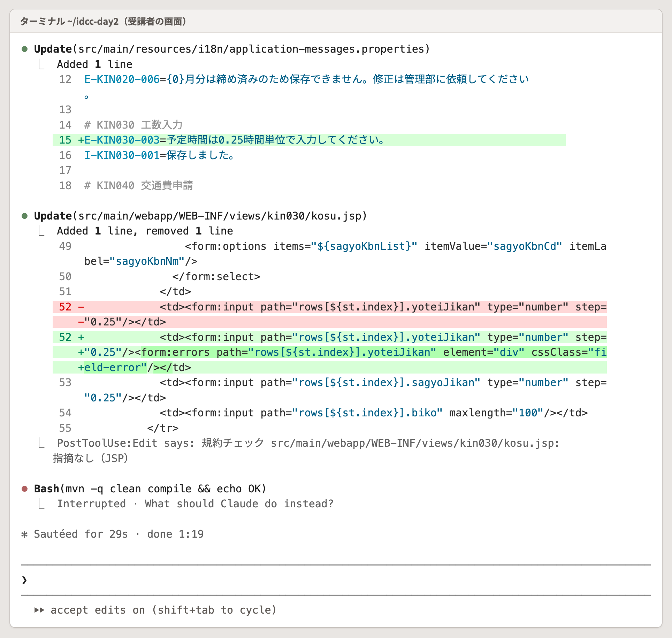The height and width of the screenshot is (638, 672).
Task: Click 'PostToolUse:Edit says: 規約チェック' output line
Action: 308,443
